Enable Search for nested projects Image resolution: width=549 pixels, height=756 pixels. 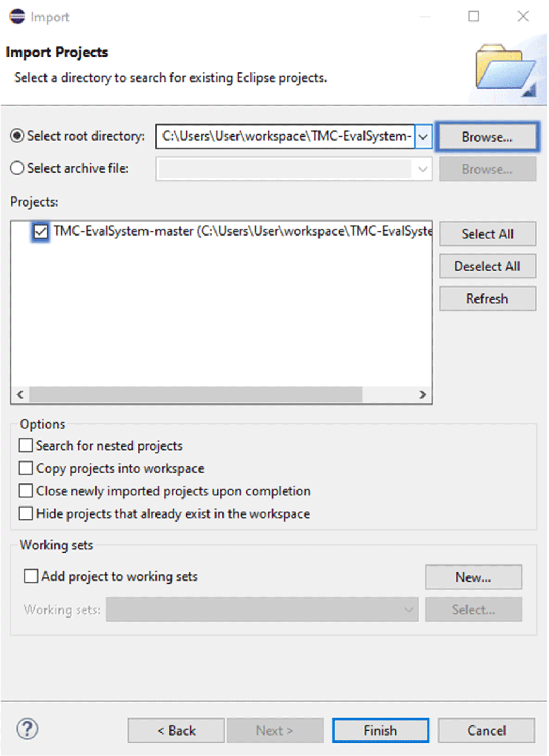[x=26, y=445]
